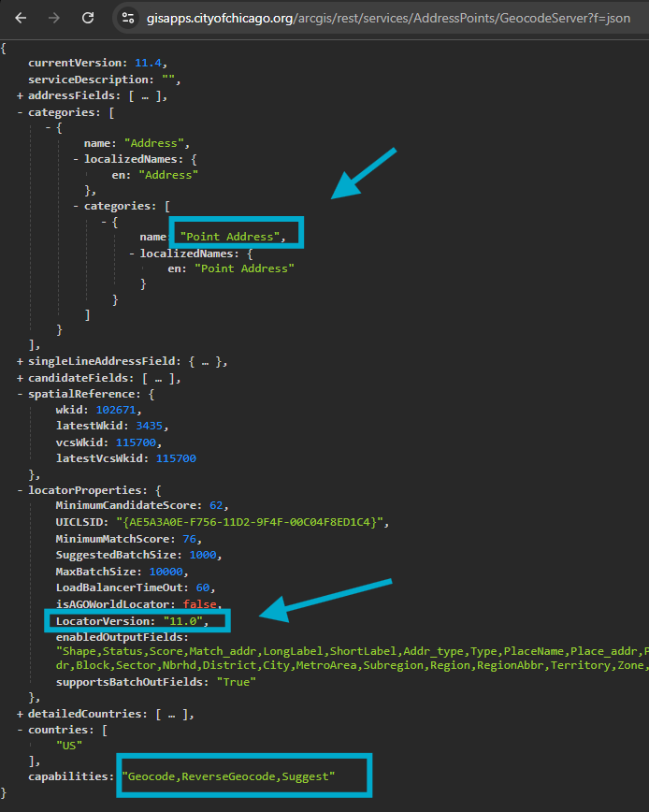Select the currentVersion value 11.4
This screenshot has height=812, width=649.
tap(148, 63)
